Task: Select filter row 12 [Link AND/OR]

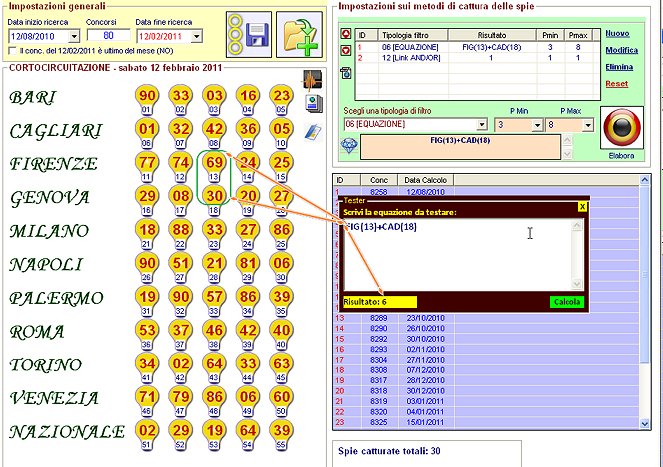Action: point(477,58)
